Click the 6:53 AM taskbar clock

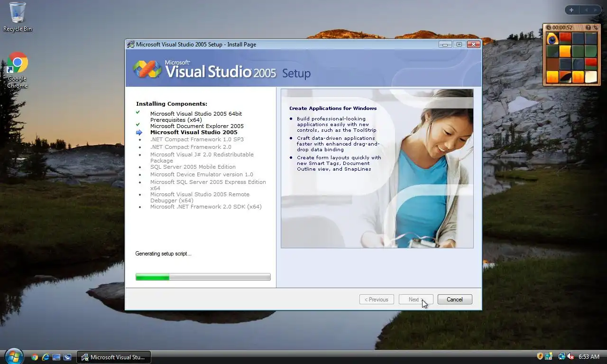589,357
